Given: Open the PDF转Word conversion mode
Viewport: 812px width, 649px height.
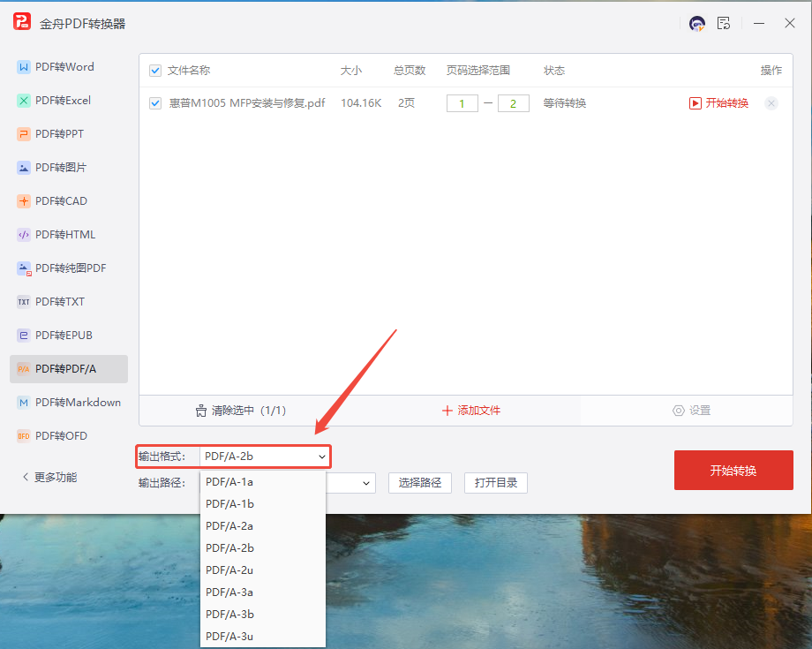Looking at the screenshot, I should [x=69, y=67].
